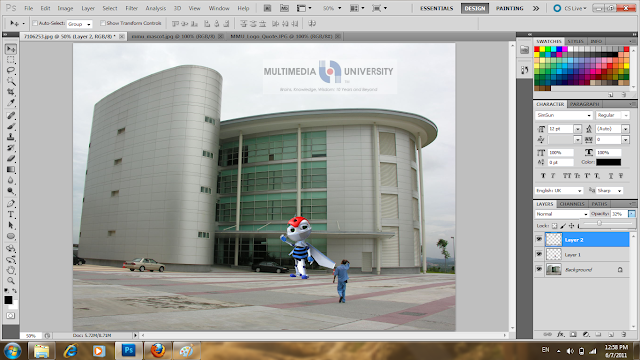The image size is (640, 360).
Task: Select the Quick Selection tool
Action: click(11, 81)
